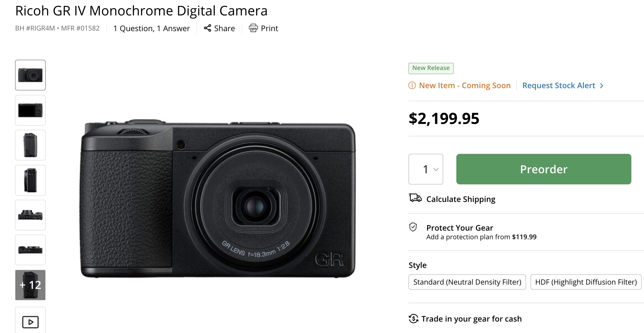Select the camera back screen thumbnail

(x=30, y=110)
